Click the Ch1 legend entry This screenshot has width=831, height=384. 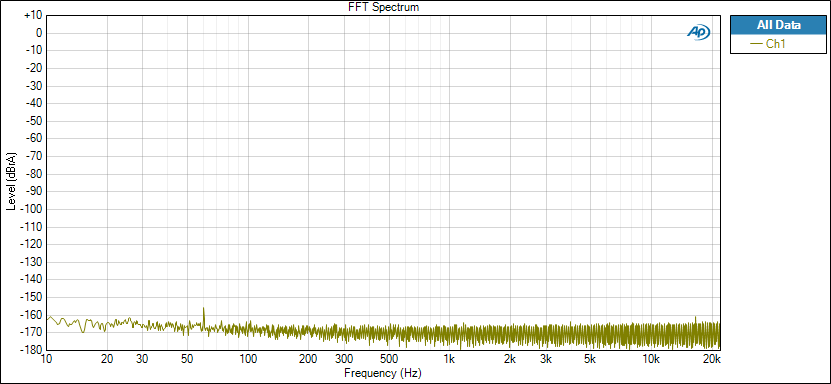point(778,44)
